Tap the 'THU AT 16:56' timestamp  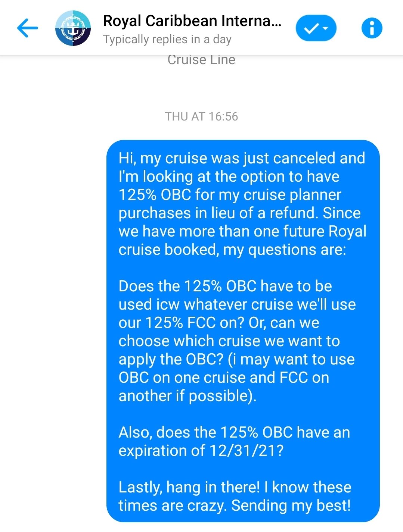(201, 116)
